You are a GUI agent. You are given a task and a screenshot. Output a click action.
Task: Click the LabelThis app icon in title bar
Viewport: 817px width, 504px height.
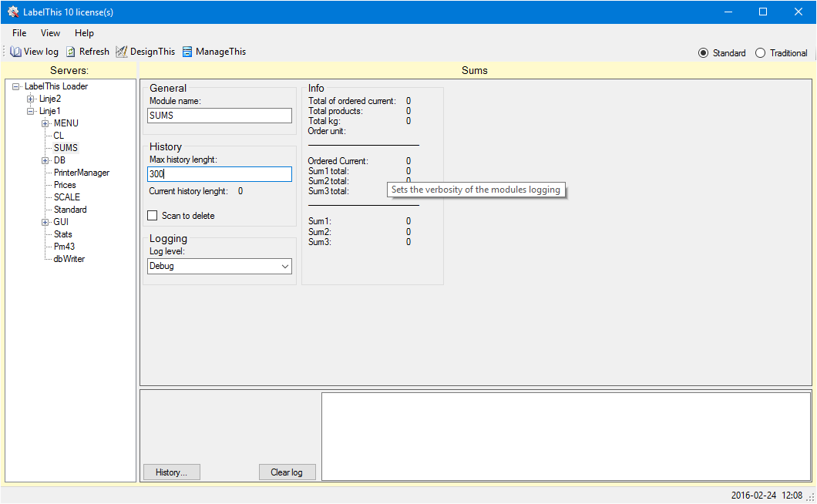13,12
